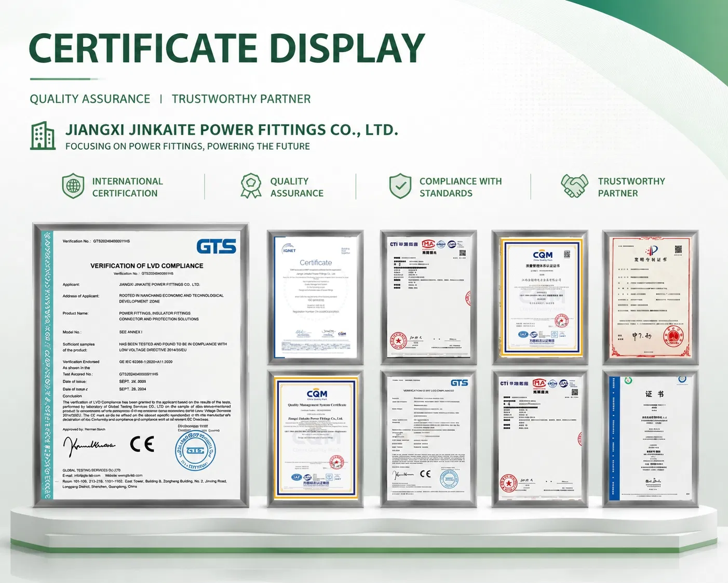Open the red-bordered patent certificate
Image resolution: width=728 pixels, height=583 pixels.
point(651,298)
